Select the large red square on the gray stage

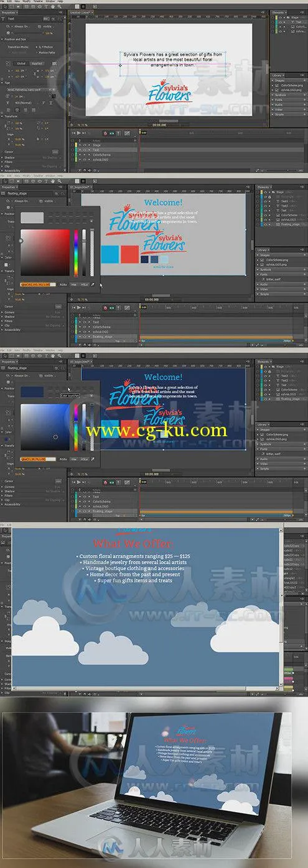[129, 254]
